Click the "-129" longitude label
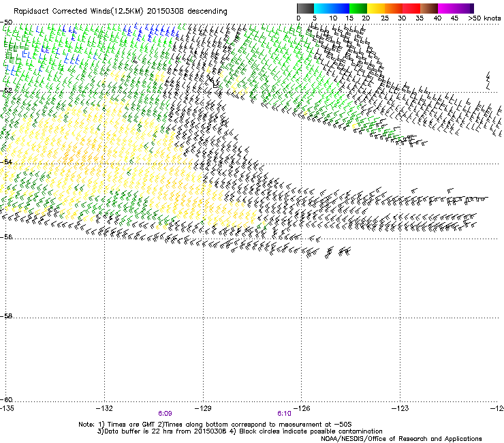The image size is (504, 443). pyautogui.click(x=203, y=408)
